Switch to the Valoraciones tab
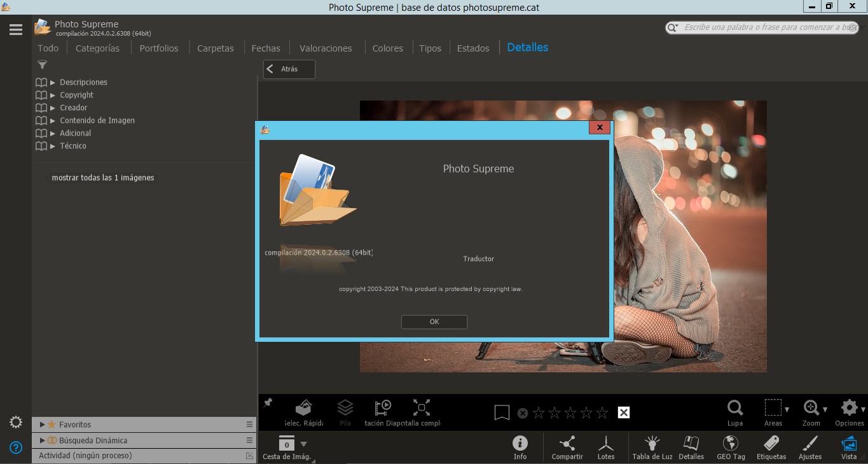Viewport: 868px width, 464px height. click(326, 48)
